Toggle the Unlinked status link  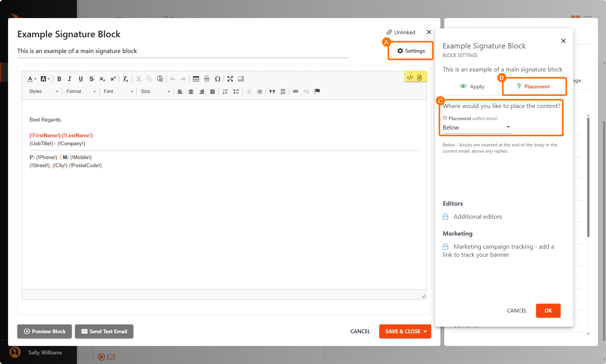[401, 32]
